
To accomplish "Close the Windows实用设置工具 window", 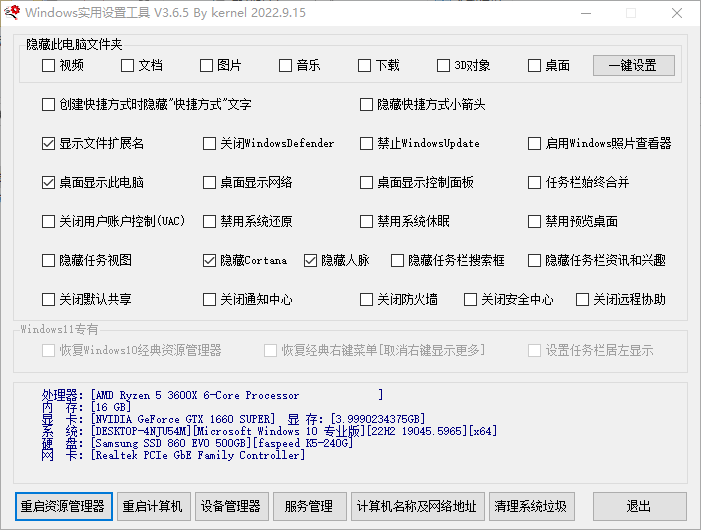I will coord(677,13).
